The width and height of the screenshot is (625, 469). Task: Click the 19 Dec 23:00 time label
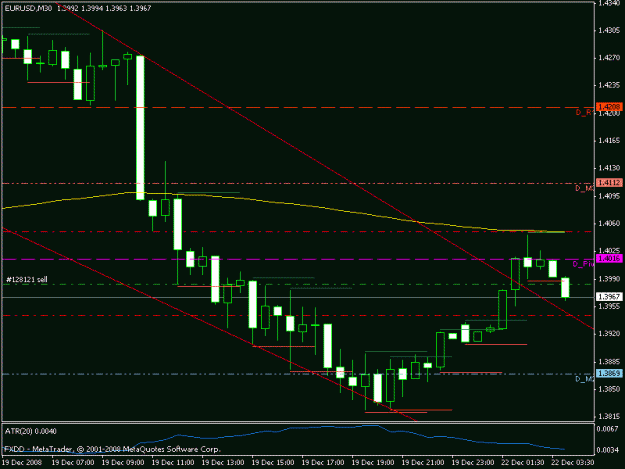coord(473,463)
